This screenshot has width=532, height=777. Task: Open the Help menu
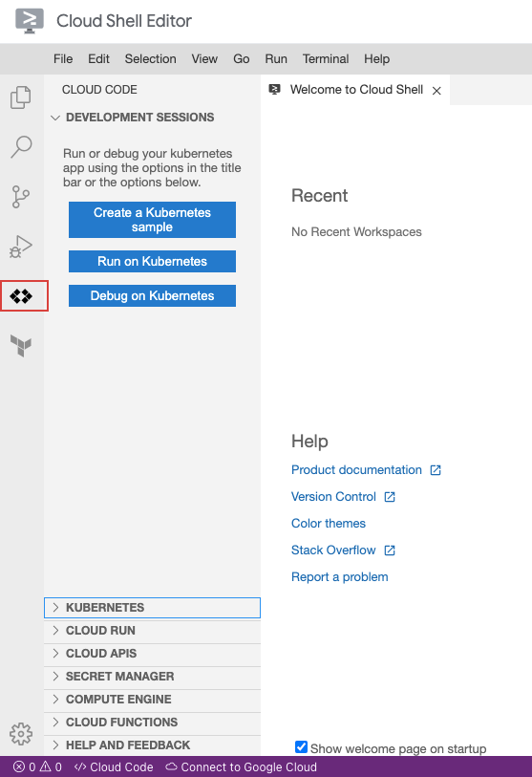click(x=376, y=59)
